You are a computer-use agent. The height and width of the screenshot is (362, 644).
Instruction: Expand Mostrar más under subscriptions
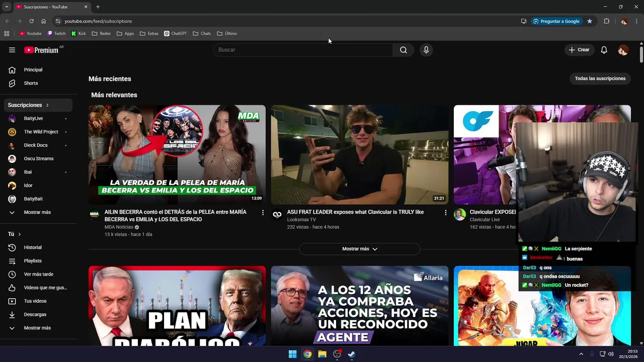coord(38,212)
